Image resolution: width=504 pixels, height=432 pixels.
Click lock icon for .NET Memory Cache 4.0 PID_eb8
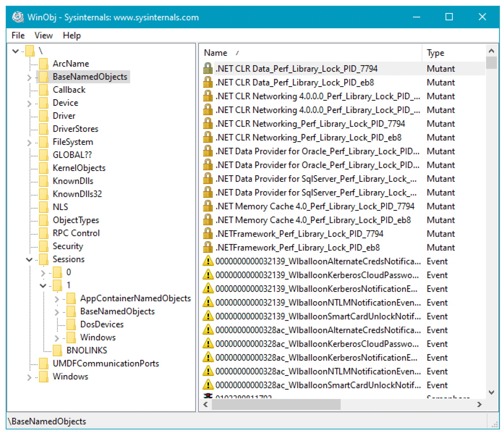[x=208, y=220]
